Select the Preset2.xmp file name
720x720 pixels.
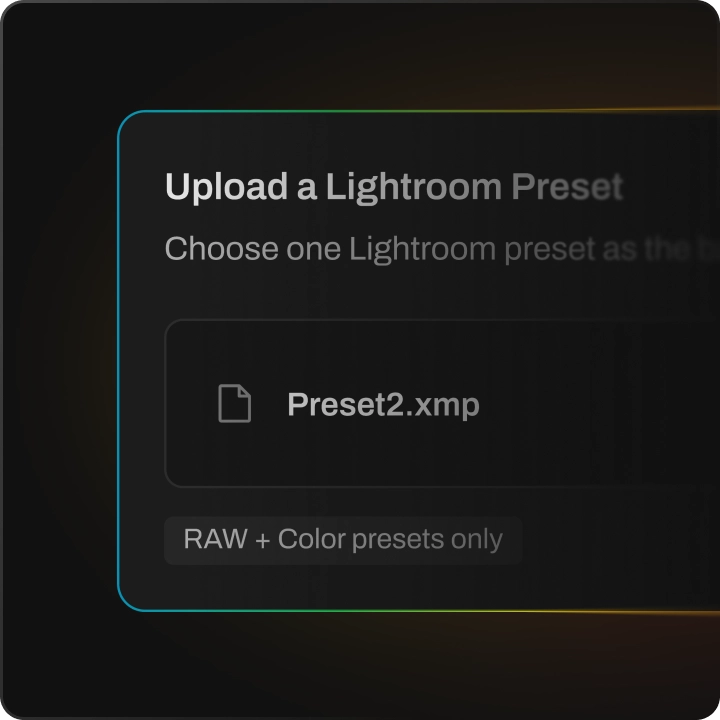pyautogui.click(x=383, y=405)
